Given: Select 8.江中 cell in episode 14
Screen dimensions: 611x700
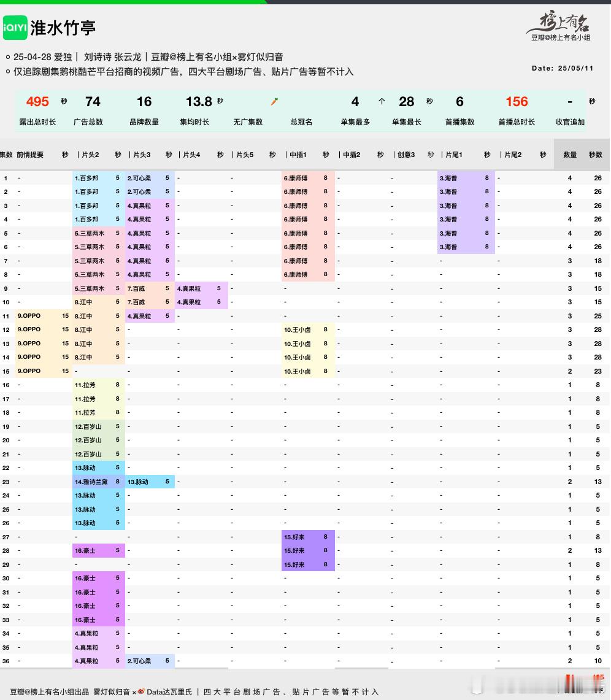Looking at the screenshot, I should click(x=99, y=357).
